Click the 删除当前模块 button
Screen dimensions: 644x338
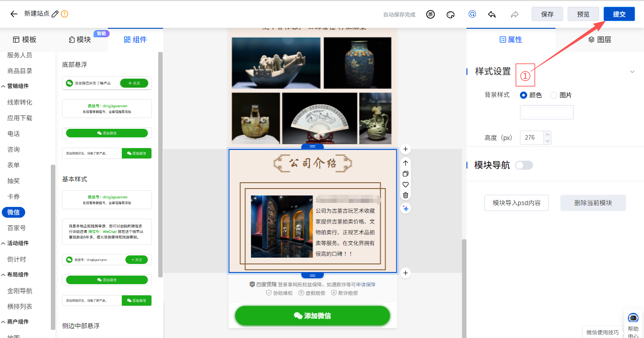click(593, 203)
